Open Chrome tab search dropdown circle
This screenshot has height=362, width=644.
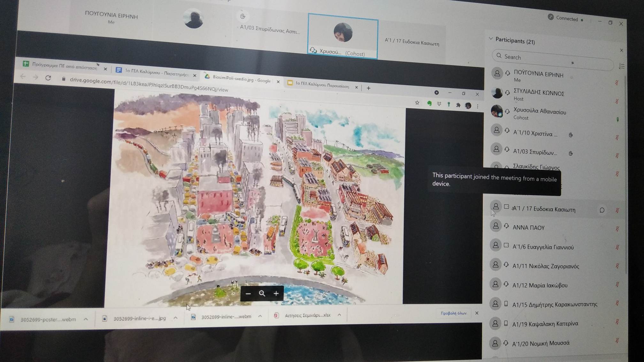(436, 93)
